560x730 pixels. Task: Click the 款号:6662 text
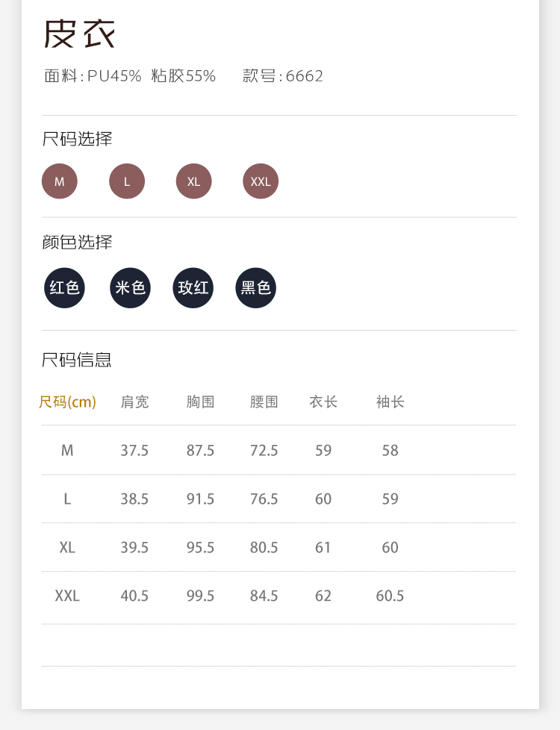pyautogui.click(x=283, y=76)
